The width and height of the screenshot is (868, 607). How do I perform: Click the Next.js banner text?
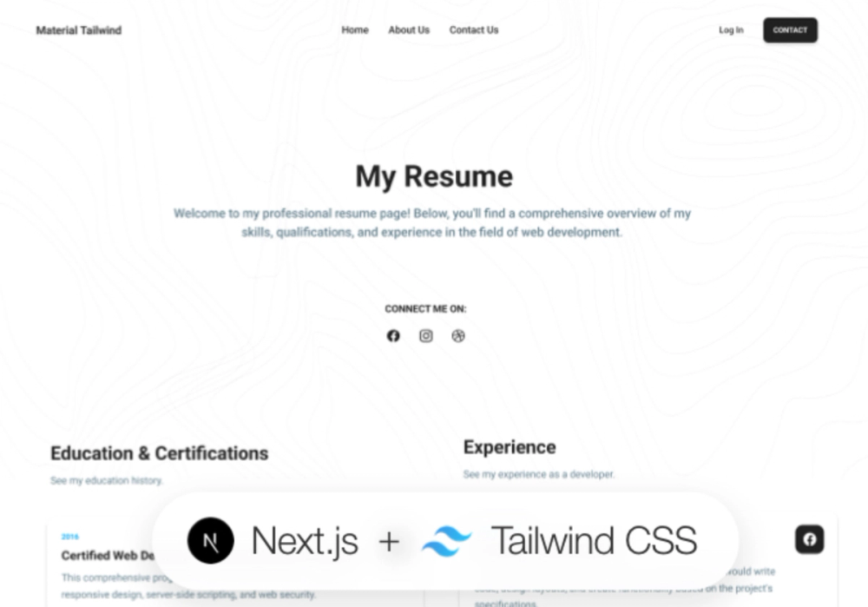305,541
